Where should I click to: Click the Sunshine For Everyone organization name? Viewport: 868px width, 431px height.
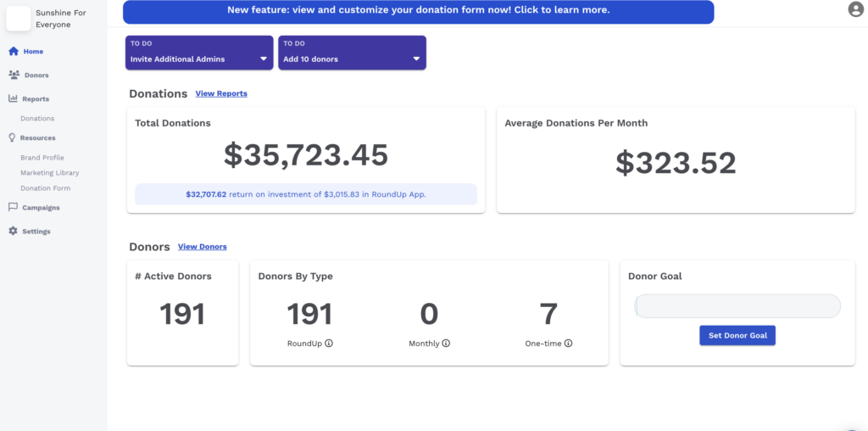tap(61, 19)
